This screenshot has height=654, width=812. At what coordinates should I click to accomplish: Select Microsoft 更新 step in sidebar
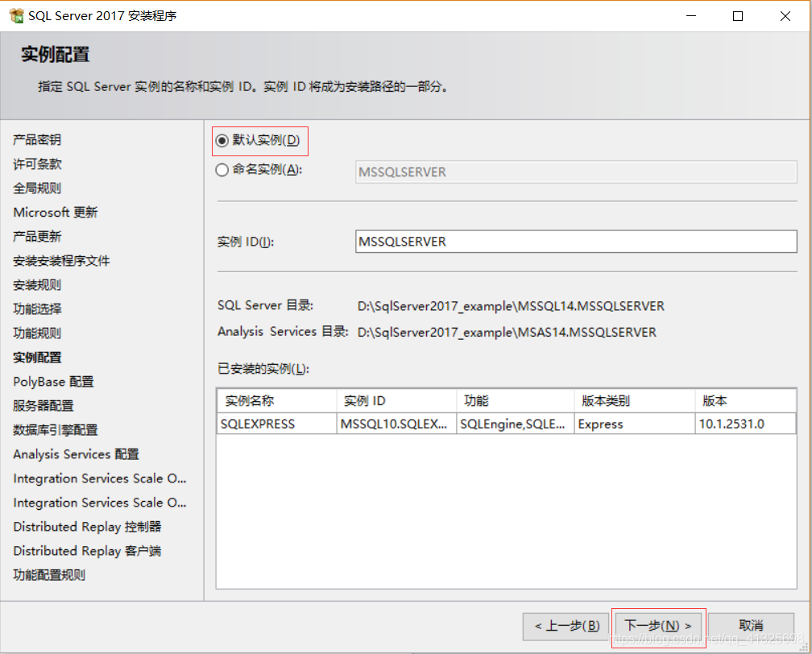56,213
